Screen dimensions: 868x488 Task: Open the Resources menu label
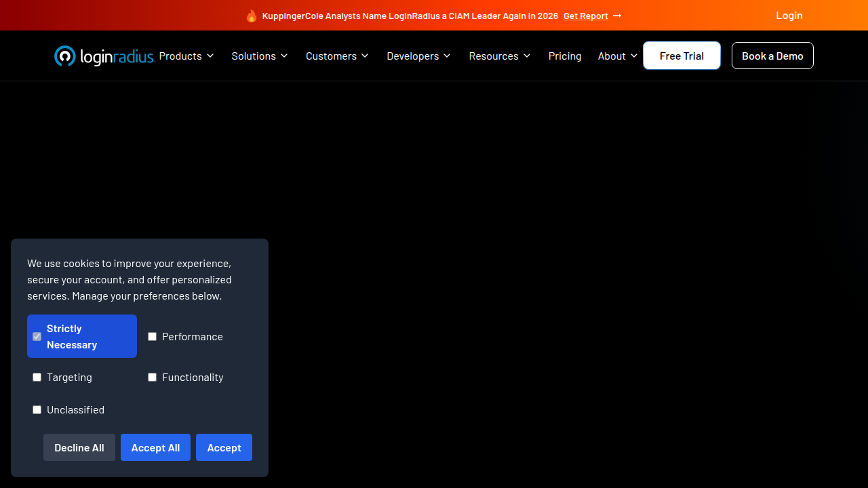pos(494,56)
